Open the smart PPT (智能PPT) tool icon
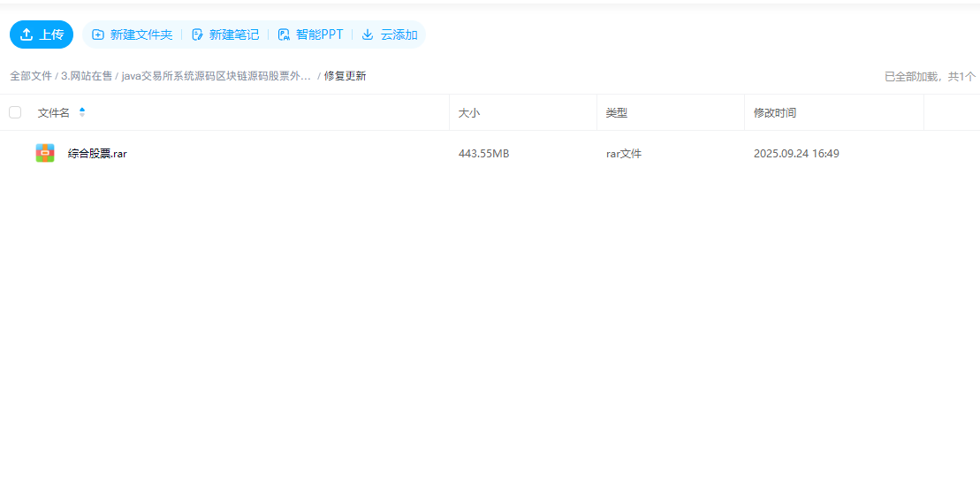Image resolution: width=980 pixels, height=488 pixels. pos(284,34)
